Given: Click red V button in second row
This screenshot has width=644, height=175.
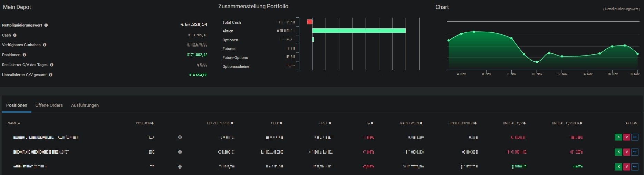Looking at the screenshot, I should point(626,152).
